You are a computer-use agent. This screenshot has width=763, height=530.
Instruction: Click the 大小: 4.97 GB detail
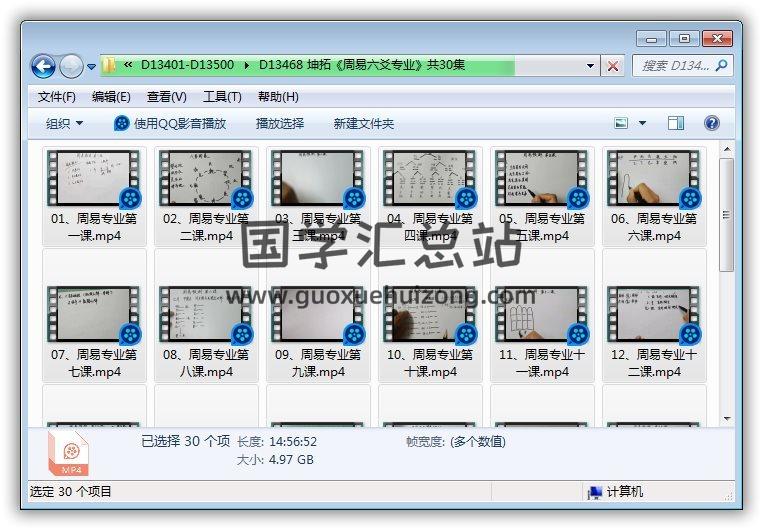click(x=275, y=459)
